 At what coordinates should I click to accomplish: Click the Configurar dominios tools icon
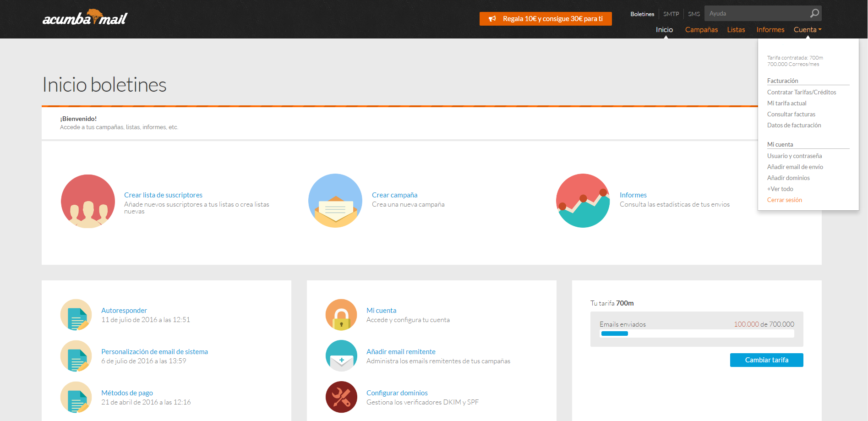point(341,397)
